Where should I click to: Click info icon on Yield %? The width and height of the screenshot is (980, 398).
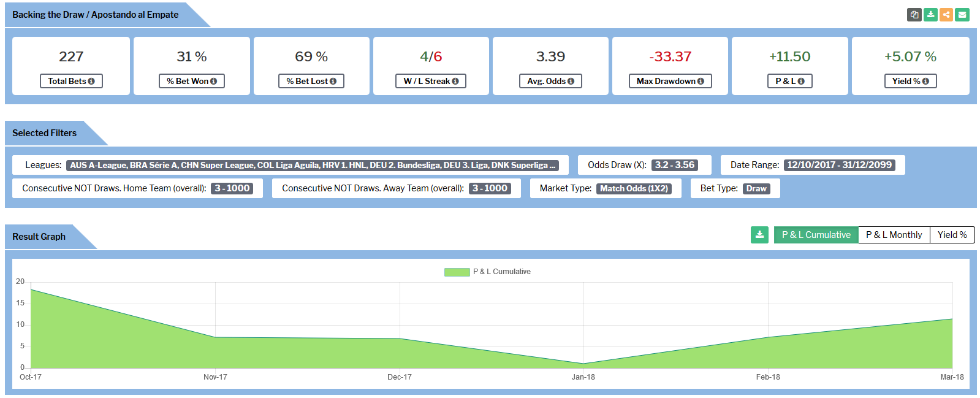(x=925, y=82)
